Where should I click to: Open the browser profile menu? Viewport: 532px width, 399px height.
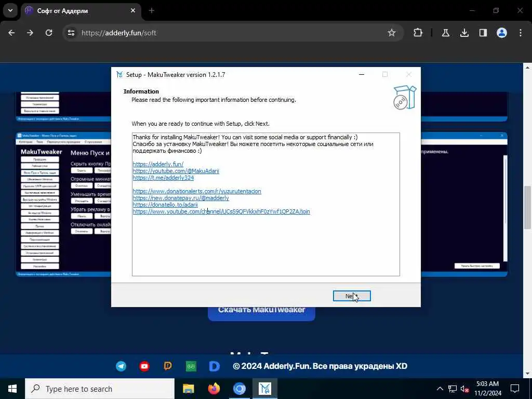(502, 33)
